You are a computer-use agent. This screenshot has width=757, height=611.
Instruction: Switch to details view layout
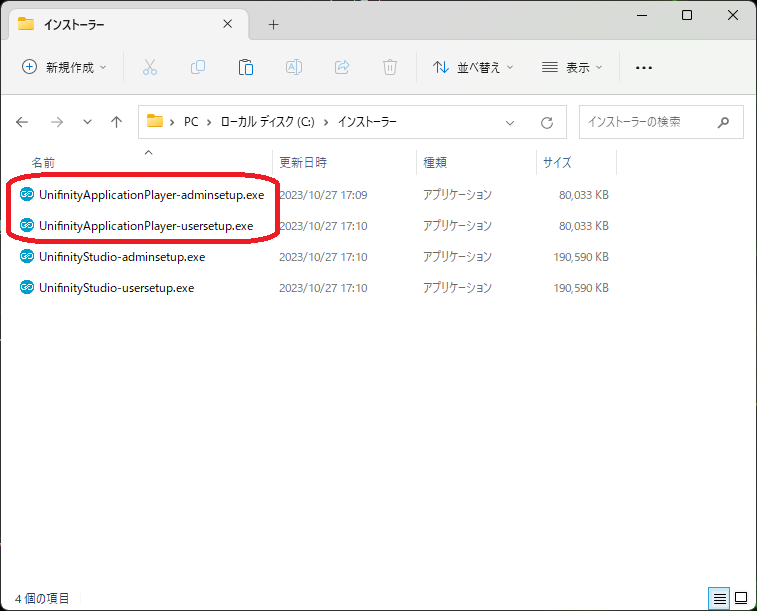click(719, 598)
